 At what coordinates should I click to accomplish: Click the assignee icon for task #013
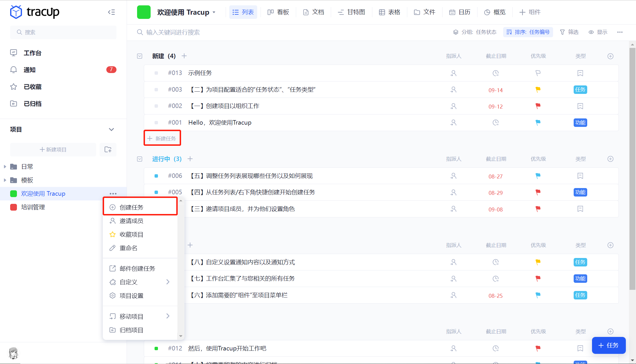pyautogui.click(x=453, y=73)
